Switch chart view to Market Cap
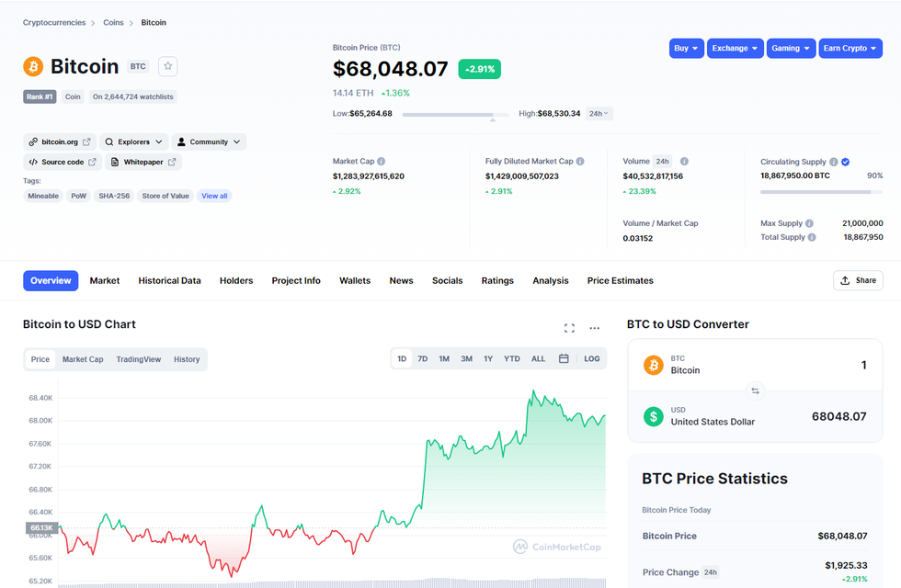The width and height of the screenshot is (901, 588). click(x=83, y=358)
